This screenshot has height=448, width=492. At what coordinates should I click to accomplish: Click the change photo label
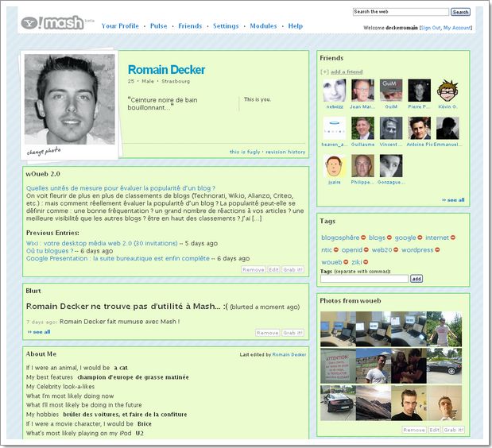pyautogui.click(x=44, y=152)
